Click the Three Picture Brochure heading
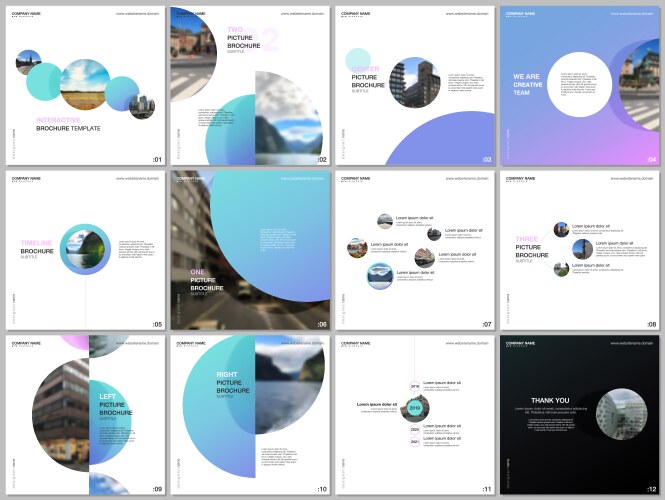This screenshot has width=665, height=500. click(532, 247)
